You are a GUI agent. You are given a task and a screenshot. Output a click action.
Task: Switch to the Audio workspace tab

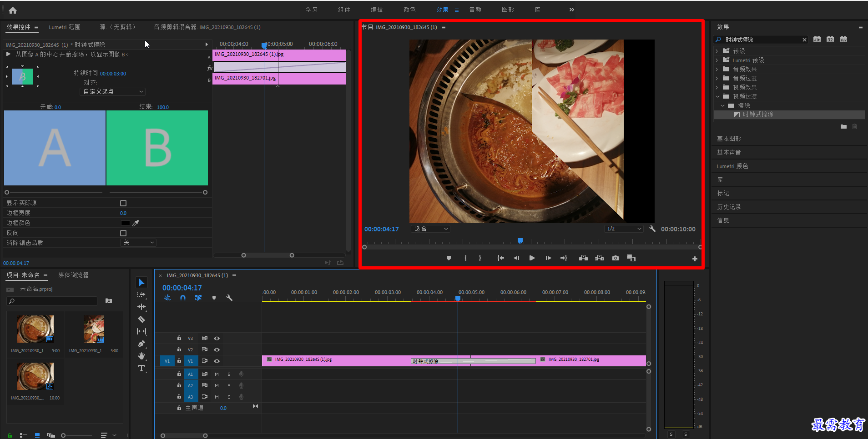click(x=475, y=10)
